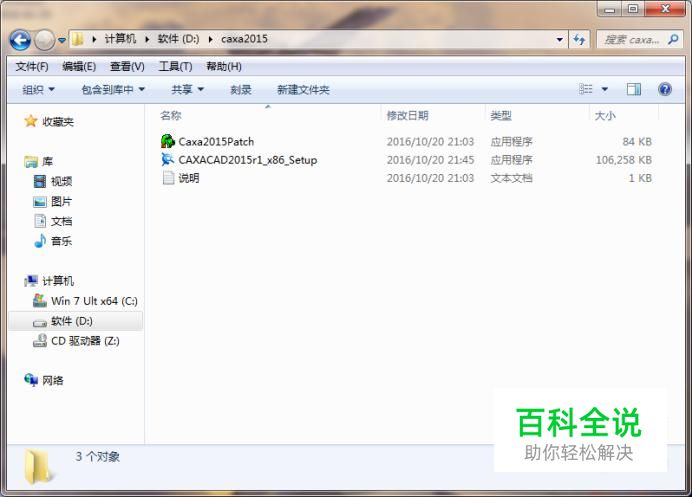Open the 文件(F) menu

tap(32, 67)
